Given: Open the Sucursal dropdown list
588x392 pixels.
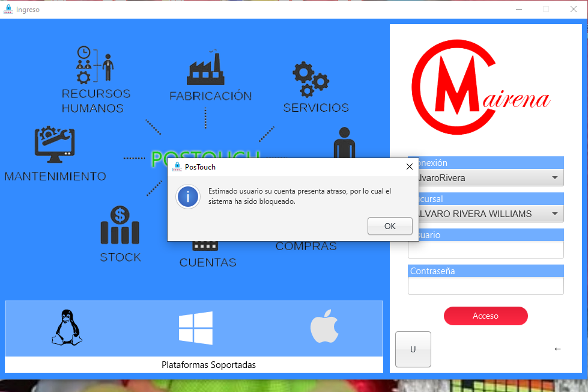Looking at the screenshot, I should [x=554, y=213].
